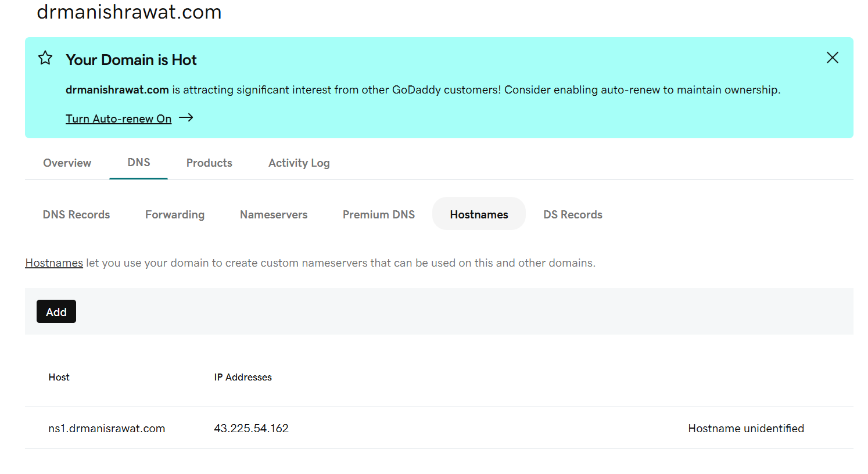
Task: Open the Nameservers section
Action: tap(274, 214)
